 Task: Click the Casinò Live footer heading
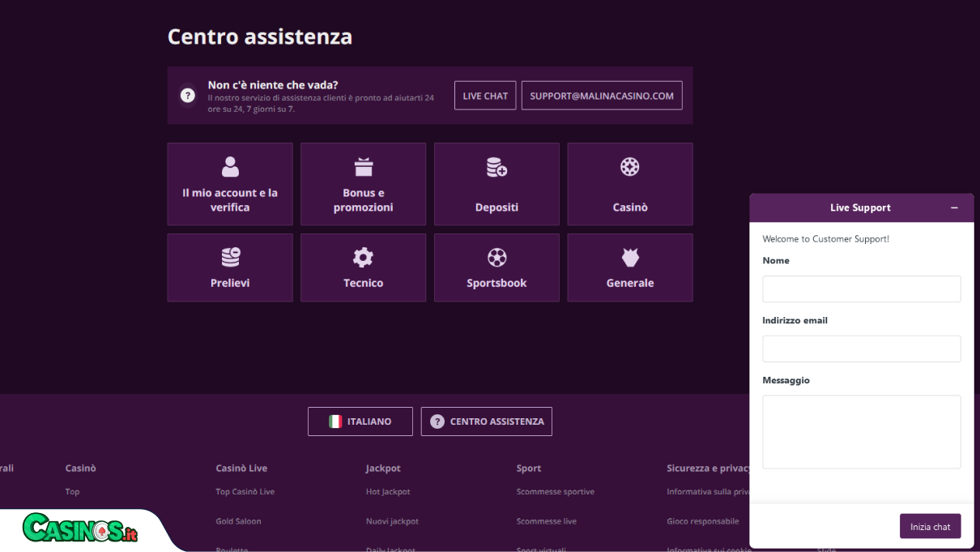coord(241,469)
